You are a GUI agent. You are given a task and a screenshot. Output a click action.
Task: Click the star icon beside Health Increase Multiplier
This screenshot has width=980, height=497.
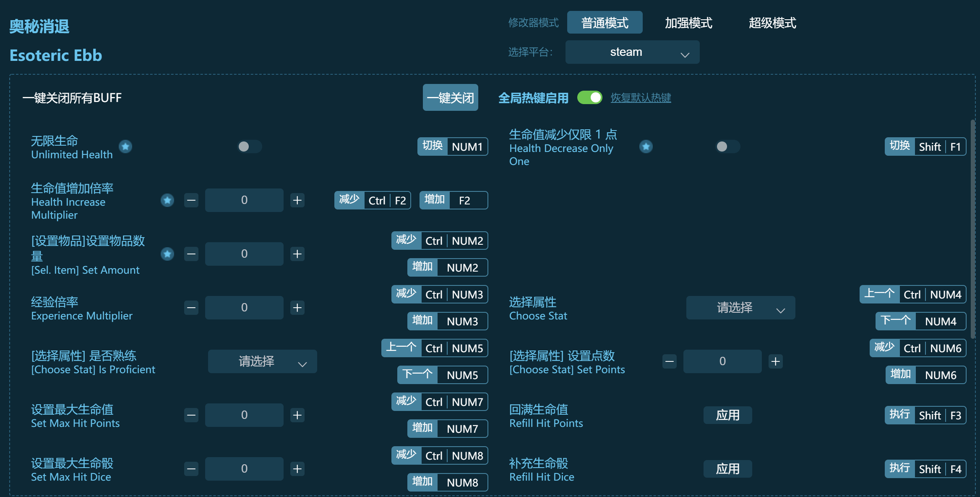click(167, 200)
